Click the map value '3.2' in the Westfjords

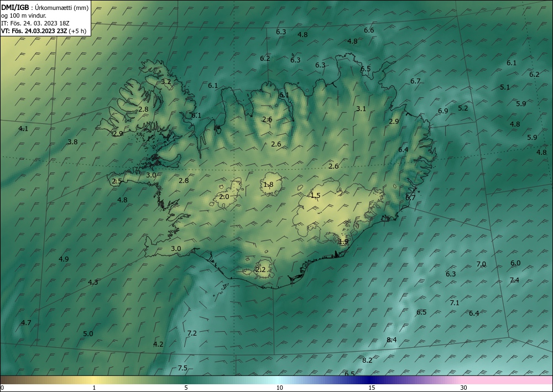(166, 81)
